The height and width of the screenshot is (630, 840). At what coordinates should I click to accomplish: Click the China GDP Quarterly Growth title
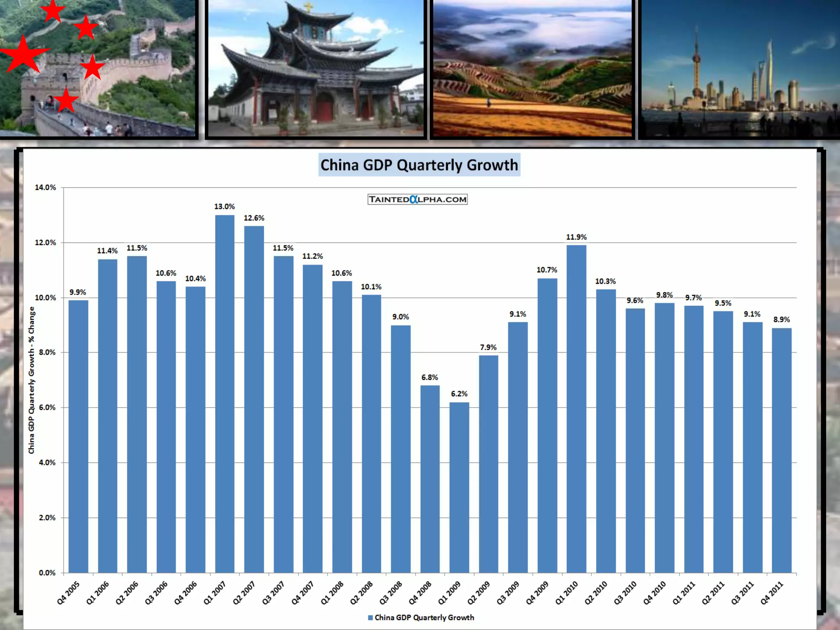point(419,165)
